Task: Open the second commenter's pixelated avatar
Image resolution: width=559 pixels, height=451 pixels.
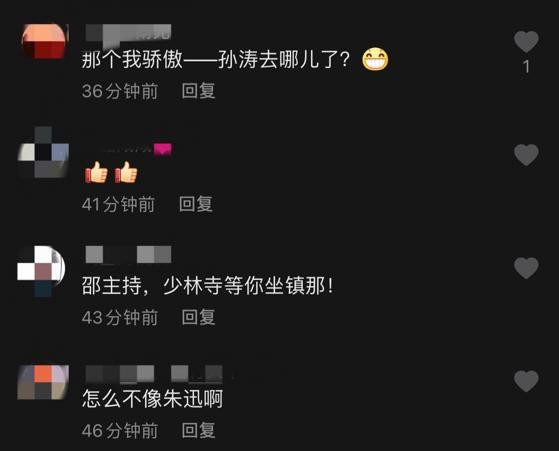Action: (43, 152)
